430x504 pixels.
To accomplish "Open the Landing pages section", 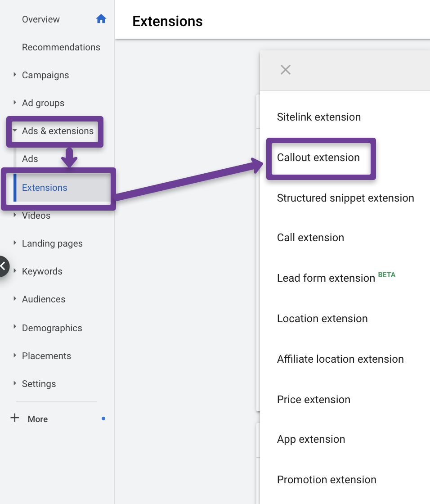I will pyautogui.click(x=52, y=243).
